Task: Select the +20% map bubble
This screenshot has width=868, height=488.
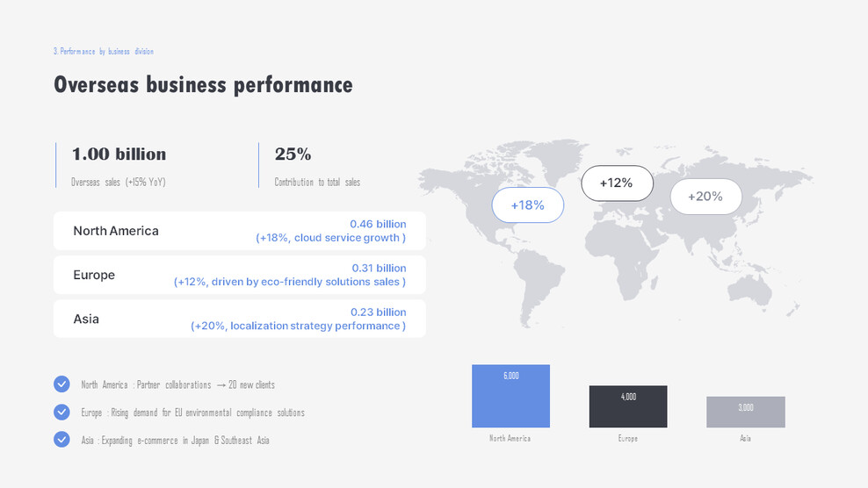Action: (x=705, y=197)
